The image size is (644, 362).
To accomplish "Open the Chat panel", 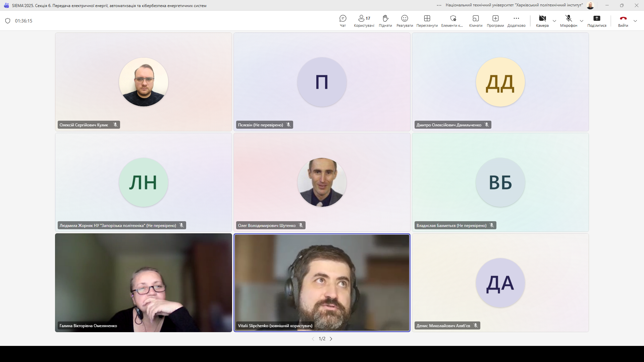I will click(342, 20).
